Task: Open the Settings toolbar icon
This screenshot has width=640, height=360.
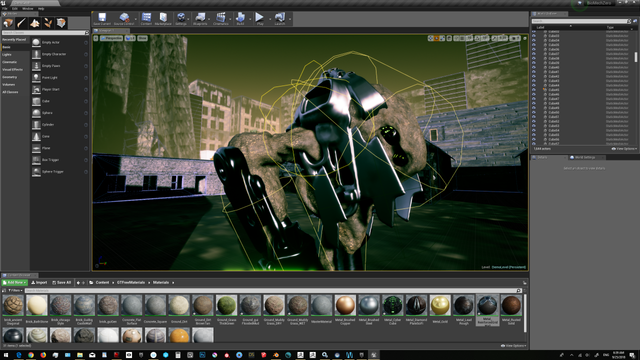Action: pos(181,19)
